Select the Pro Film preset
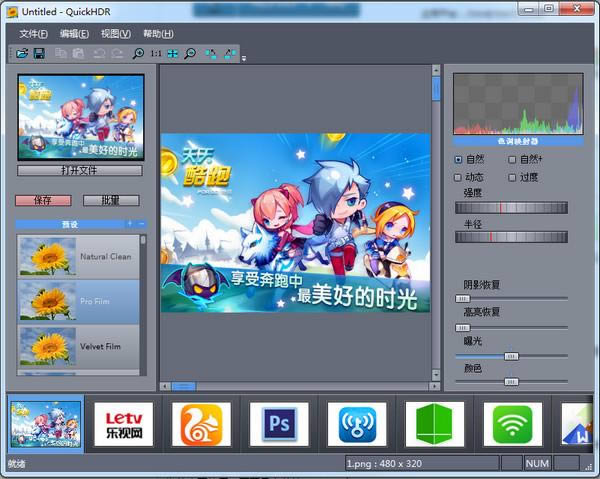 tap(78, 301)
